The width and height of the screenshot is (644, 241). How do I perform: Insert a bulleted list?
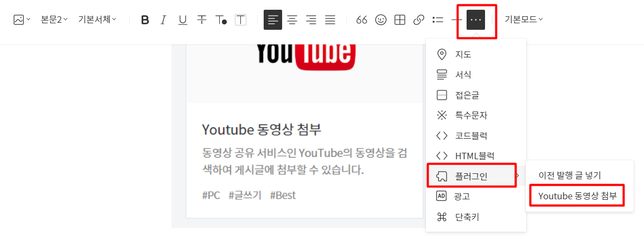[x=438, y=19]
